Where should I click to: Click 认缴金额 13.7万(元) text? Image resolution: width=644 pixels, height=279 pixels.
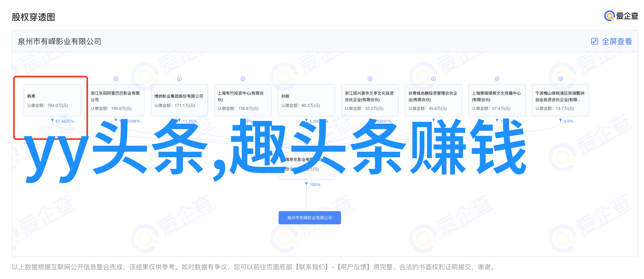click(555, 108)
